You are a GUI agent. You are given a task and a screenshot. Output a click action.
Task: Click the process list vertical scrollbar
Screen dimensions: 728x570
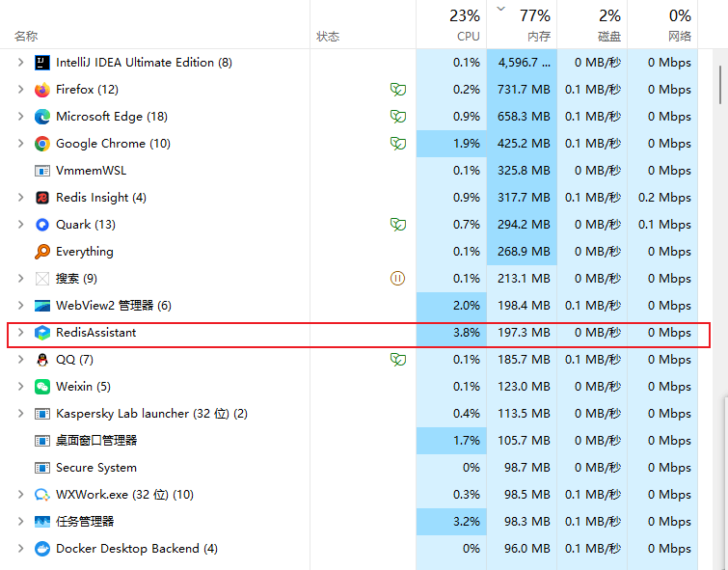tap(720, 85)
